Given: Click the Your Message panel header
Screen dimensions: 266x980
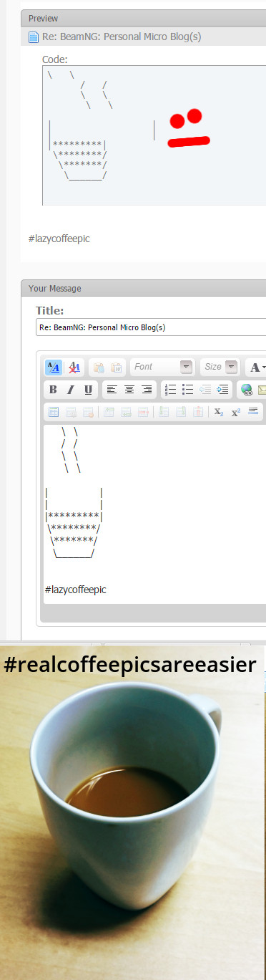Looking at the screenshot, I should tap(143, 288).
